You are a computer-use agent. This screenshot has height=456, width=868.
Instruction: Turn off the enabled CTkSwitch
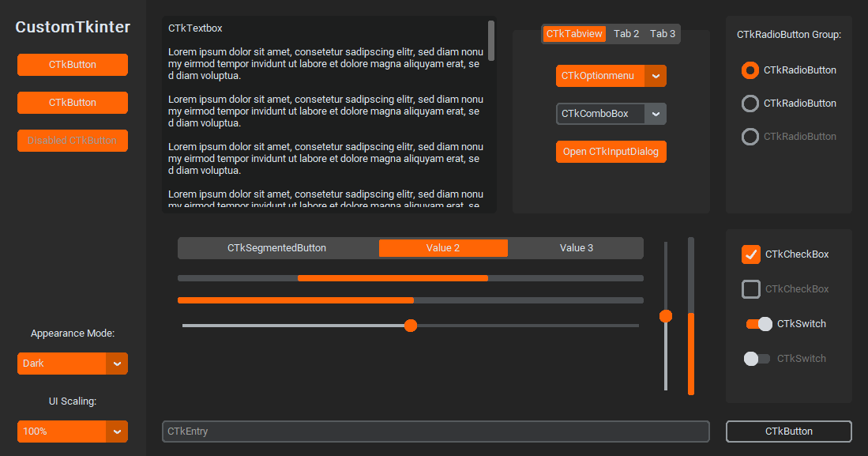(x=756, y=323)
